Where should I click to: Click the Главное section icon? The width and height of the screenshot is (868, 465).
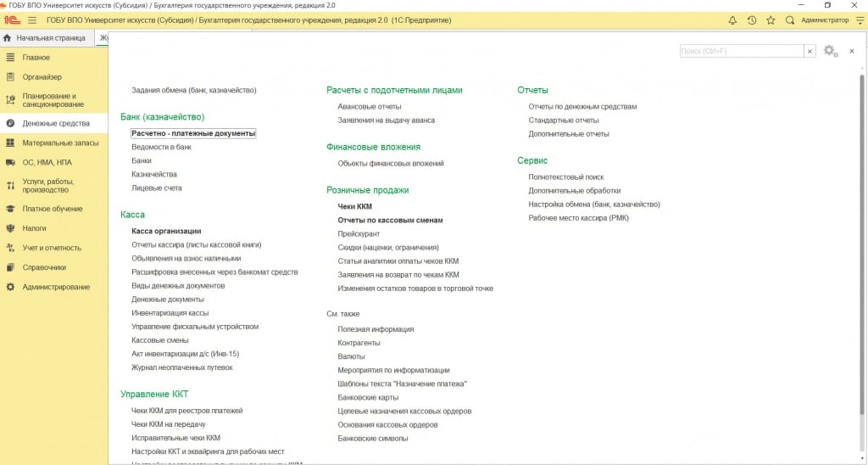(10, 58)
